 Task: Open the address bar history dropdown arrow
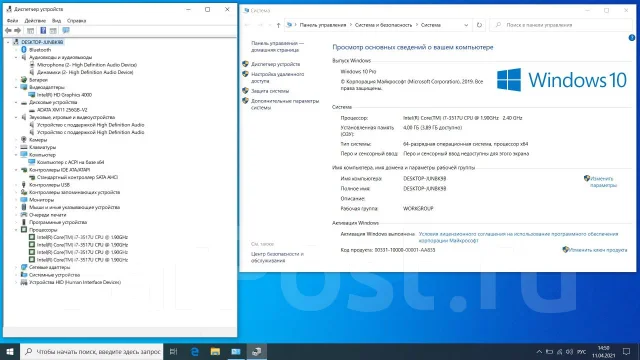(466, 25)
